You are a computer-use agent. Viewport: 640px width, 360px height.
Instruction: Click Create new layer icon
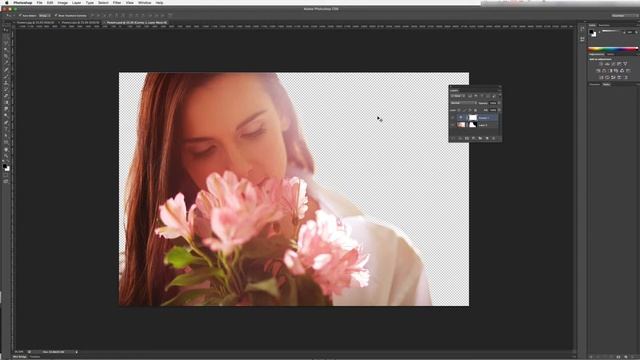pyautogui.click(x=487, y=138)
